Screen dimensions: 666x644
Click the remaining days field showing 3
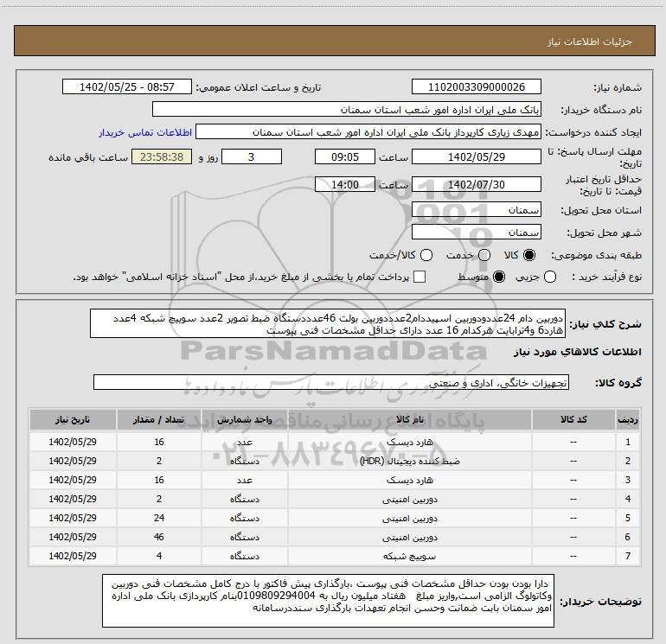[x=252, y=156]
